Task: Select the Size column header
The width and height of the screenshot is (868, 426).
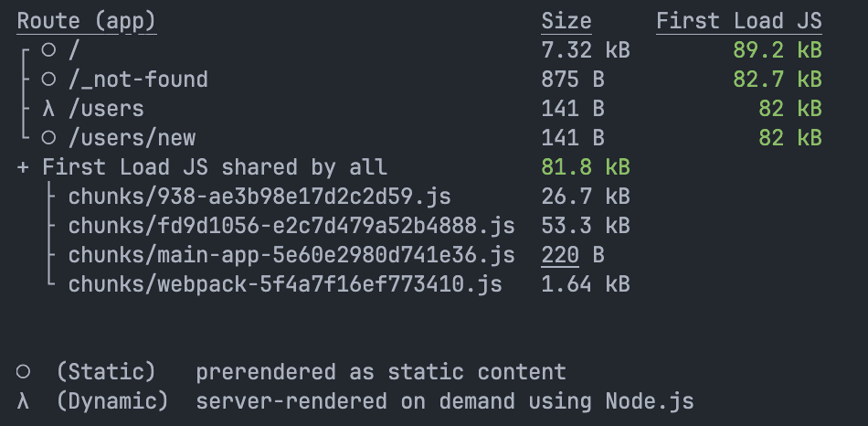Action: click(566, 21)
